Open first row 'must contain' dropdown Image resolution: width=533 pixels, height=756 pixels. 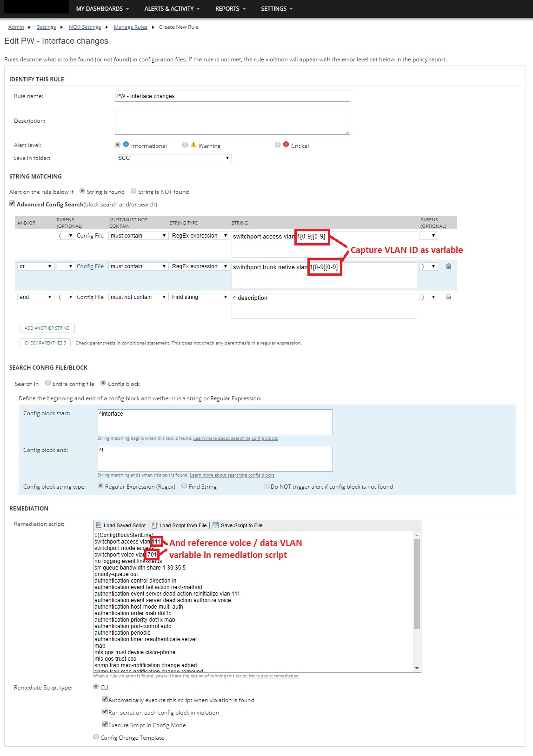click(139, 236)
